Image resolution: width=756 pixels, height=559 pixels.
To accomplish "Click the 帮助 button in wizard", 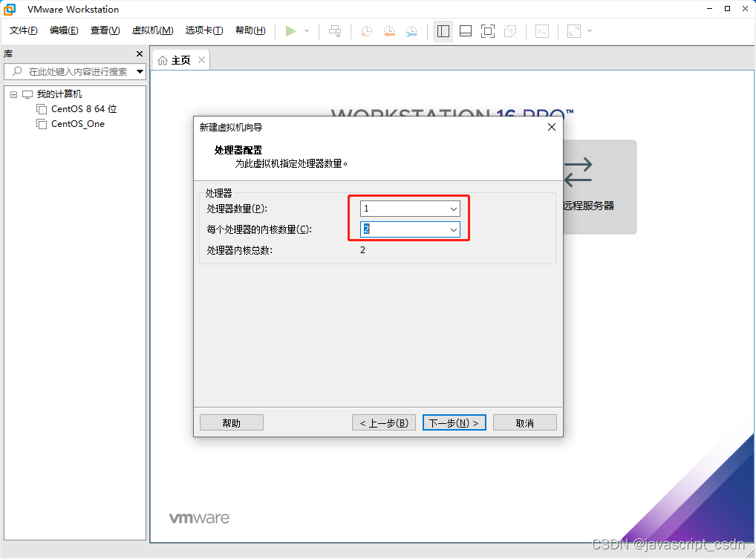I will coord(232,422).
